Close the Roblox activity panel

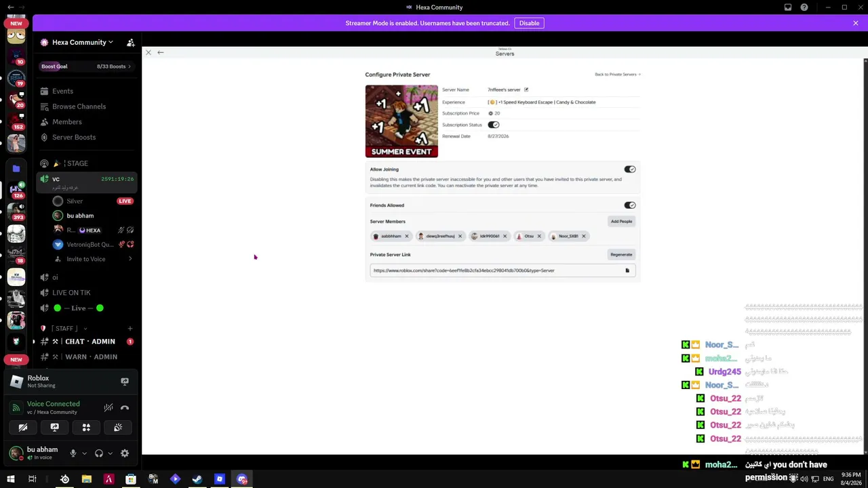(149, 52)
